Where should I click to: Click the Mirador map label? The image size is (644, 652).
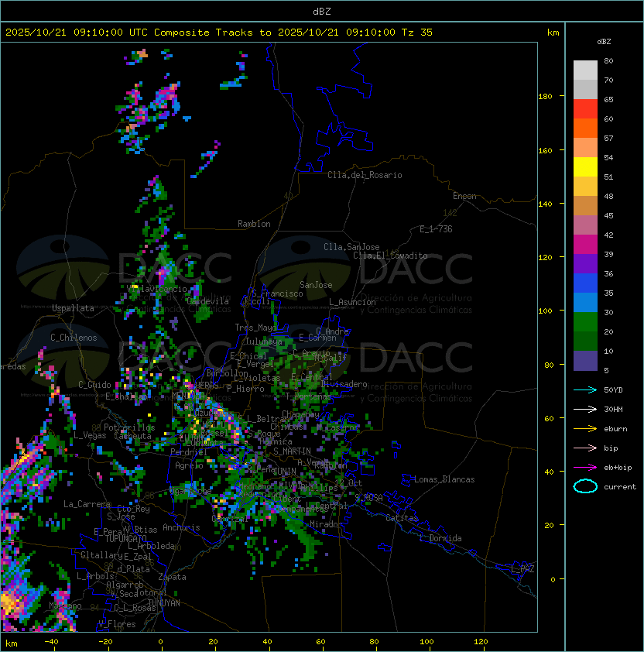327,524
